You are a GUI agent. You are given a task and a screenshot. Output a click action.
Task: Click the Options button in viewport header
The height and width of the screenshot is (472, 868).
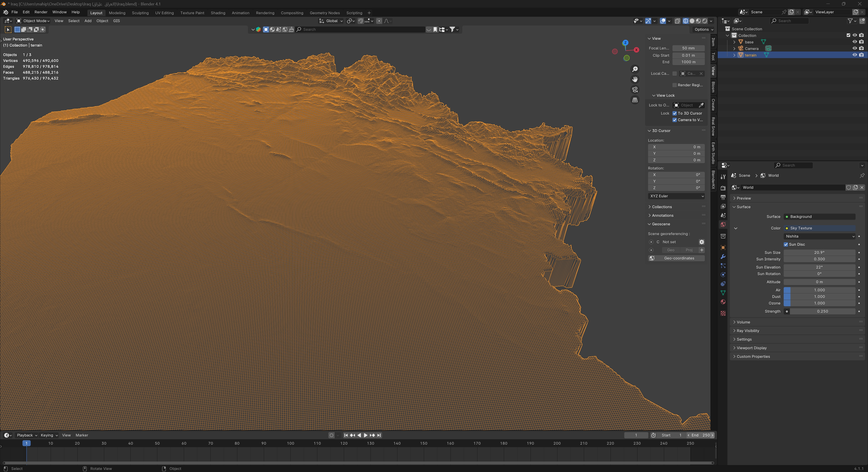coord(703,29)
